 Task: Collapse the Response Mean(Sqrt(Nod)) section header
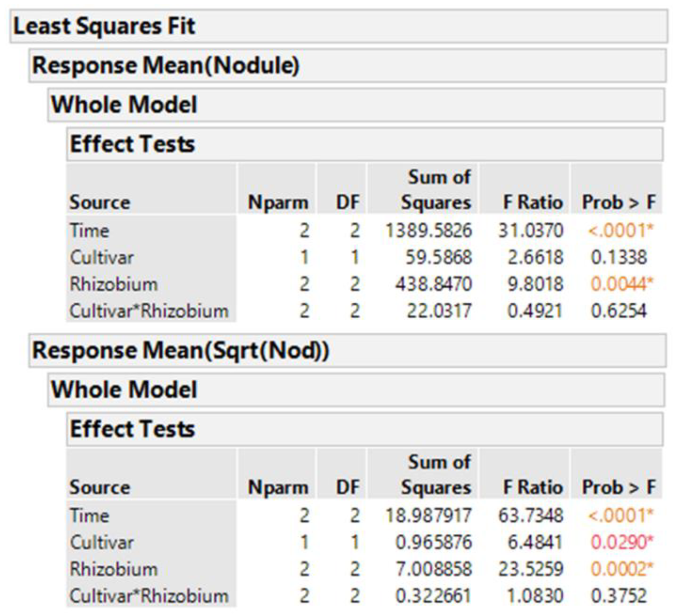(x=180, y=351)
